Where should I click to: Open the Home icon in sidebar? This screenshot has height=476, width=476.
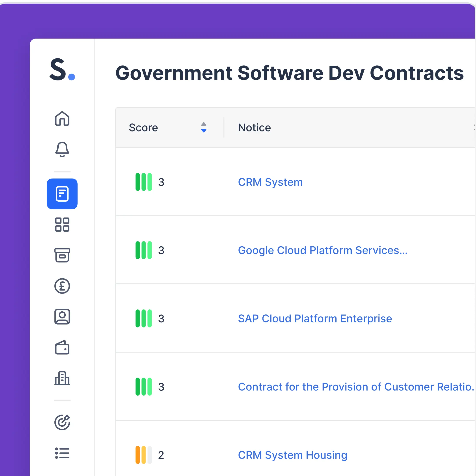coord(62,119)
